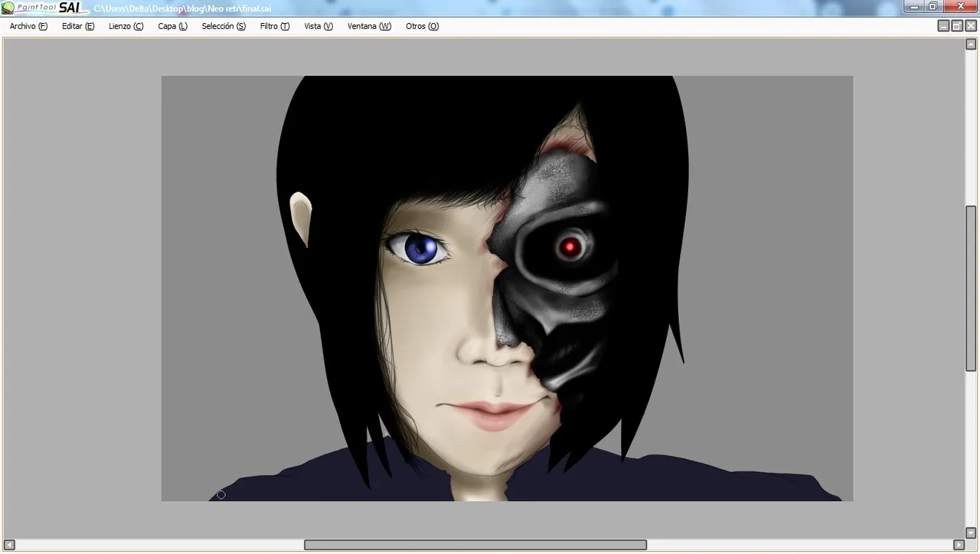Screen dimensions: 980x554
Task: Click the horizontal scrollbar left arrow
Action: pyautogui.click(x=9, y=545)
